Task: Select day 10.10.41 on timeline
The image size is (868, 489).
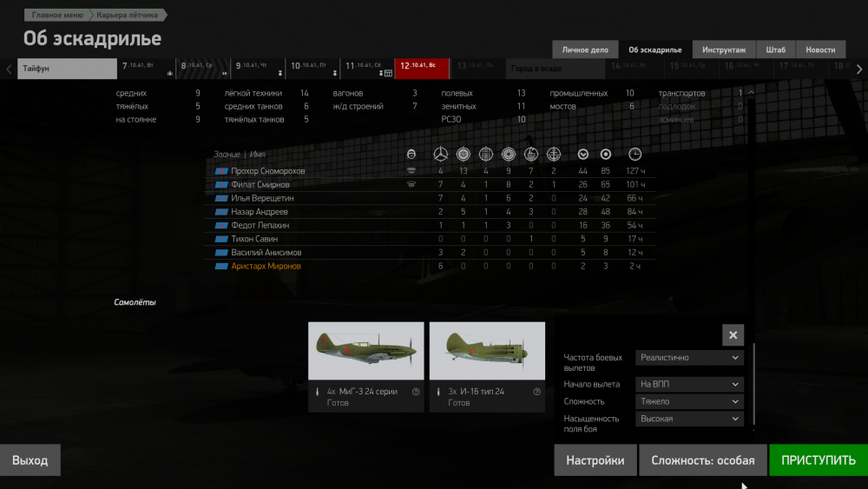Action: click(x=312, y=69)
